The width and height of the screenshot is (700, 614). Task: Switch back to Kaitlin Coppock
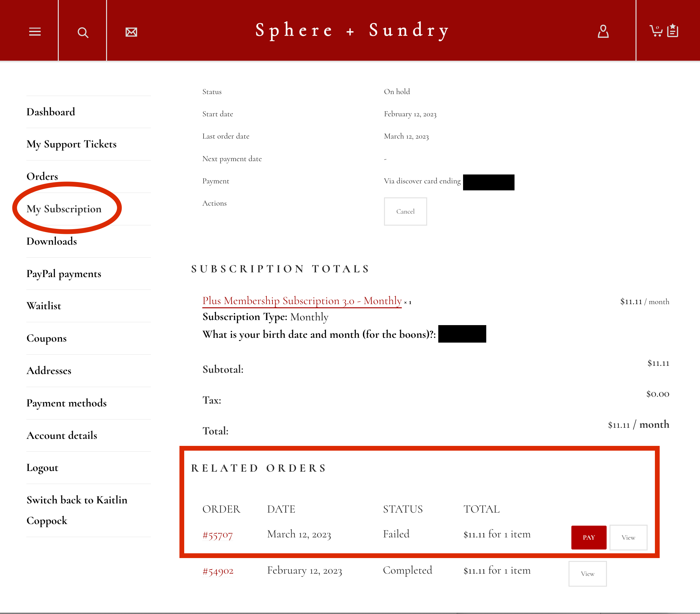(77, 510)
